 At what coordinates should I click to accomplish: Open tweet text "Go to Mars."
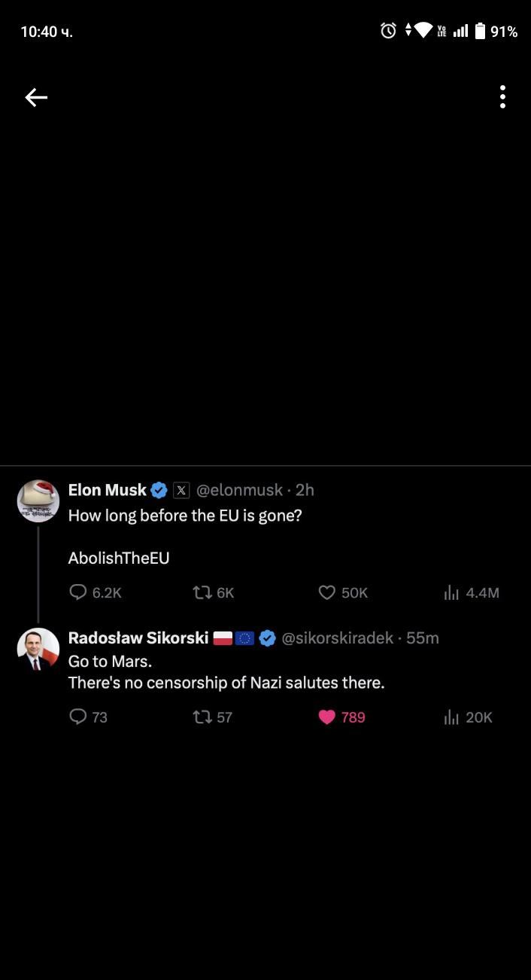[110, 661]
